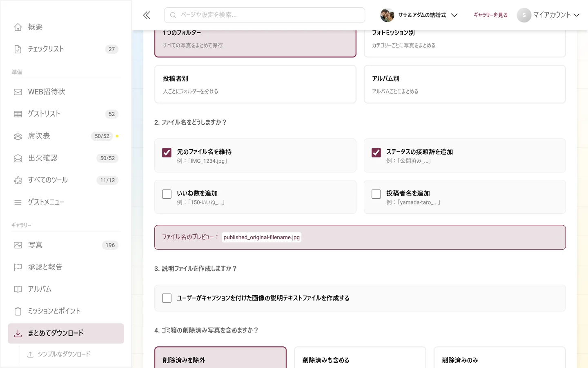Click the checklist document icon
The image size is (588, 368).
(18, 49)
